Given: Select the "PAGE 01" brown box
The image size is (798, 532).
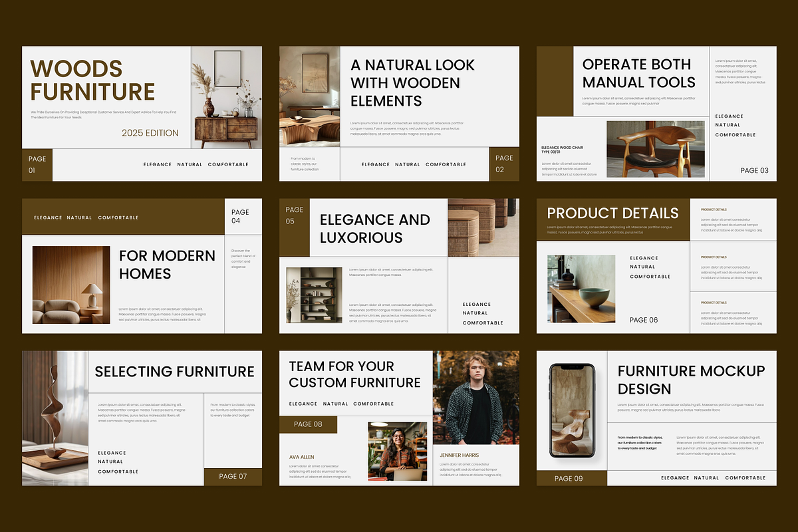Looking at the screenshot, I should [x=37, y=164].
